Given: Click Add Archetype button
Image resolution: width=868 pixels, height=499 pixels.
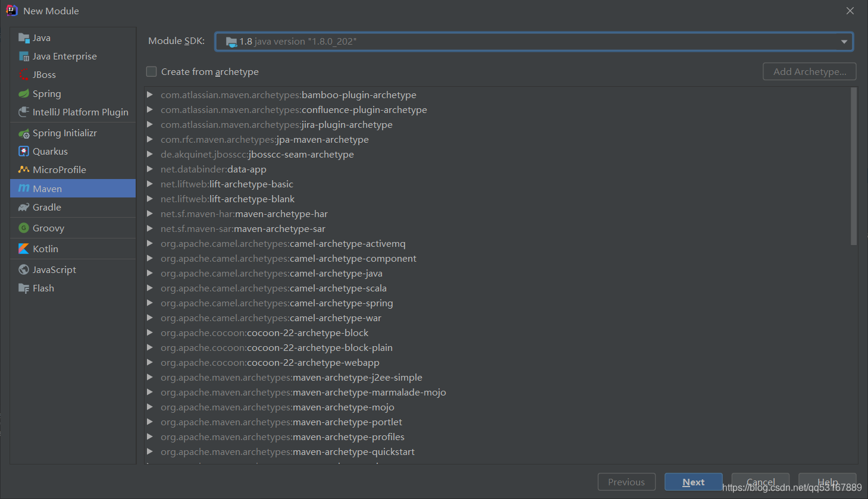Looking at the screenshot, I should [810, 72].
